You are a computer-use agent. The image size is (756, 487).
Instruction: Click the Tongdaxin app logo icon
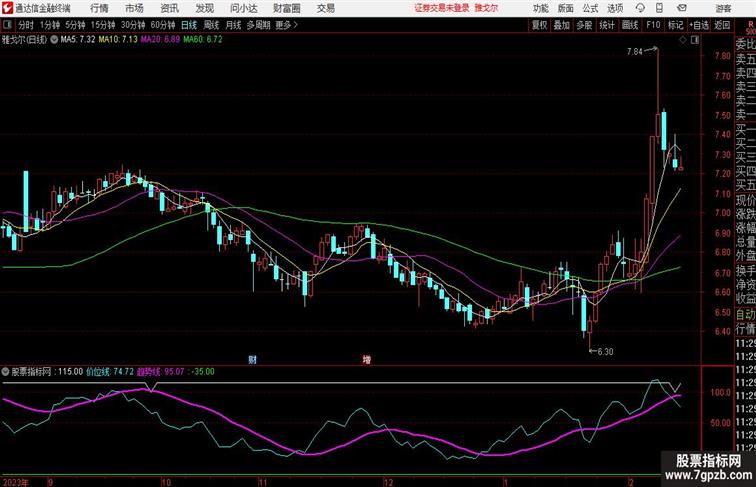(x=7, y=8)
